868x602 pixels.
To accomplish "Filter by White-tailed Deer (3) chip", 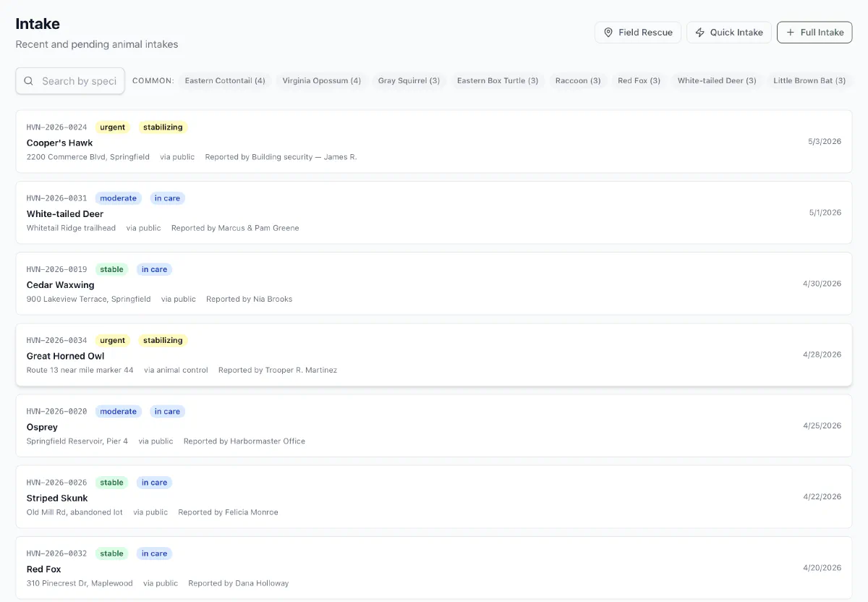I will point(717,81).
